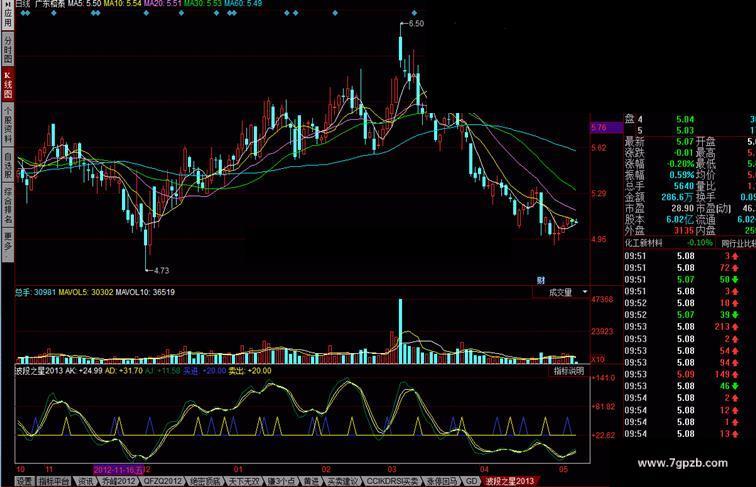Screen dimensions: 756x487
Task: Click the purple 5.76 price tag
Action: tap(607, 128)
